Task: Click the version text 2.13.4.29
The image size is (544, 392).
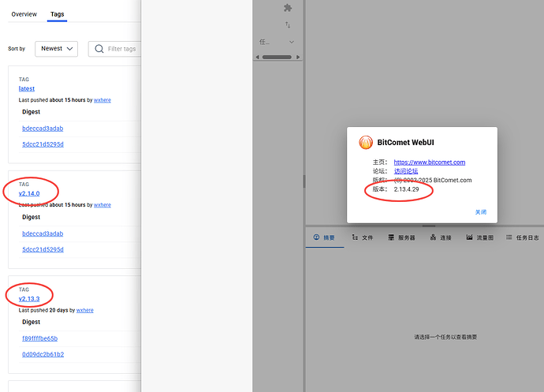Action: 406,189
